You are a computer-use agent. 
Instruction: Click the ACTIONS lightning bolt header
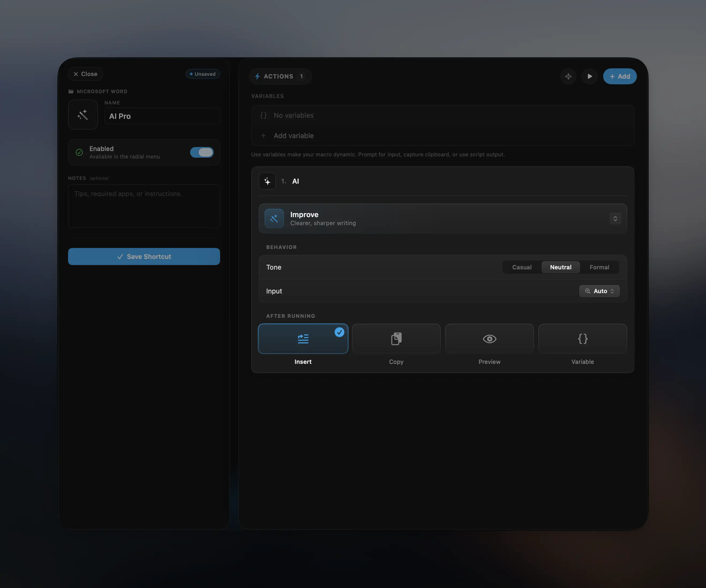click(x=280, y=76)
